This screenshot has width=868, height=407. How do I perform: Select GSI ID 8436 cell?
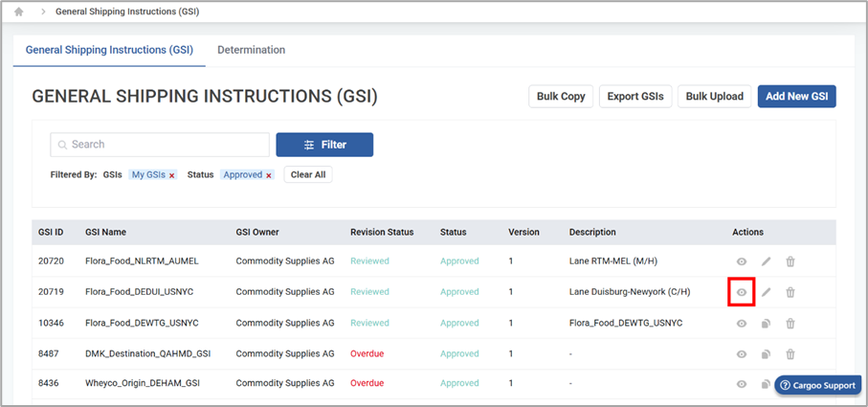click(47, 383)
